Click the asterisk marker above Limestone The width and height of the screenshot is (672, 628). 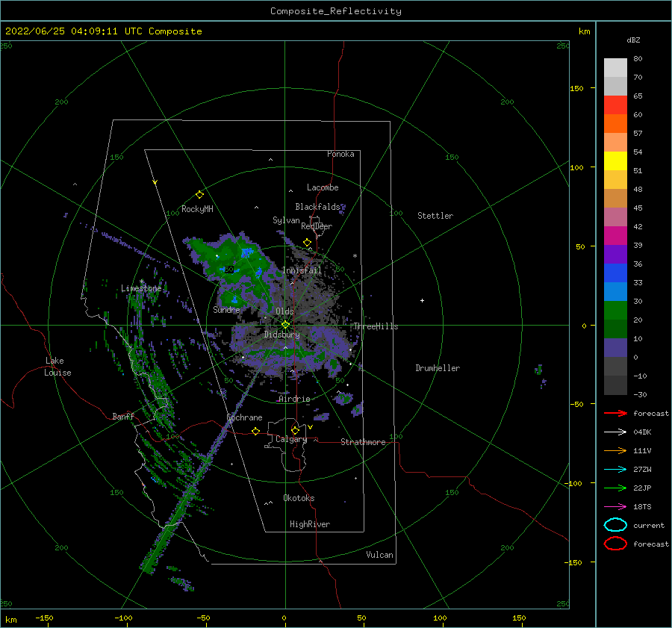(141, 282)
